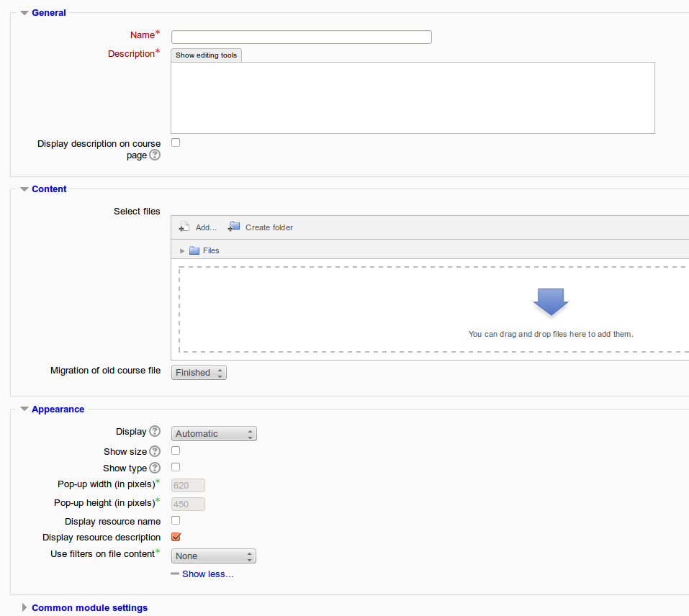
Task: Click the Appearance section heading
Action: point(58,409)
